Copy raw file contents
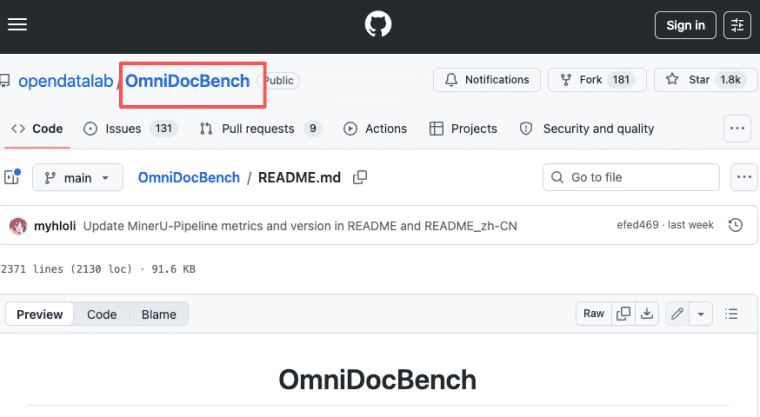Screen dimensions: 760x417 [623, 314]
